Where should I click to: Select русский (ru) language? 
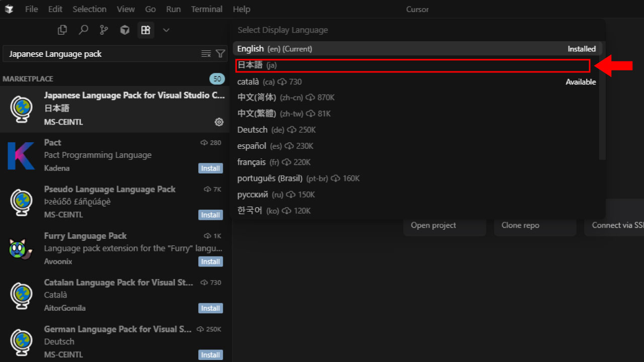[x=417, y=195]
